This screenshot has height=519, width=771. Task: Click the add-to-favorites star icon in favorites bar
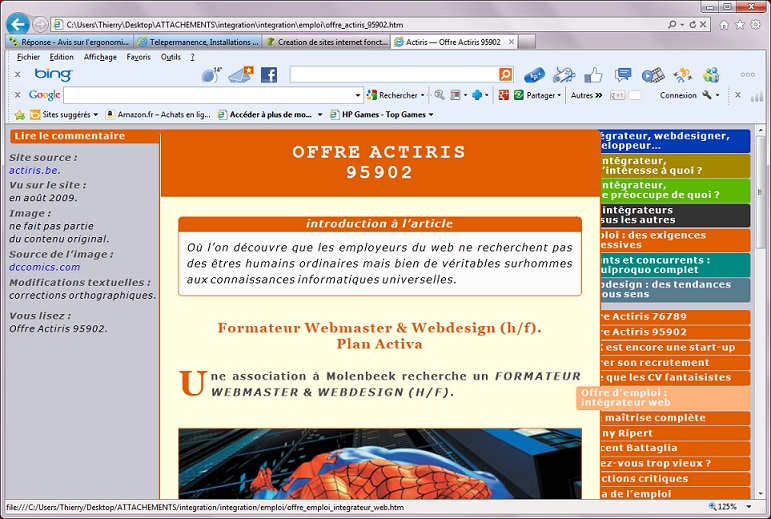point(20,115)
